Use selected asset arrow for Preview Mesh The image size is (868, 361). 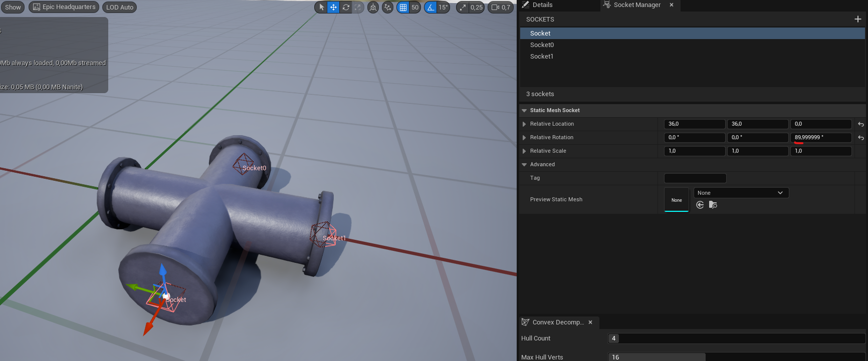[x=700, y=205]
